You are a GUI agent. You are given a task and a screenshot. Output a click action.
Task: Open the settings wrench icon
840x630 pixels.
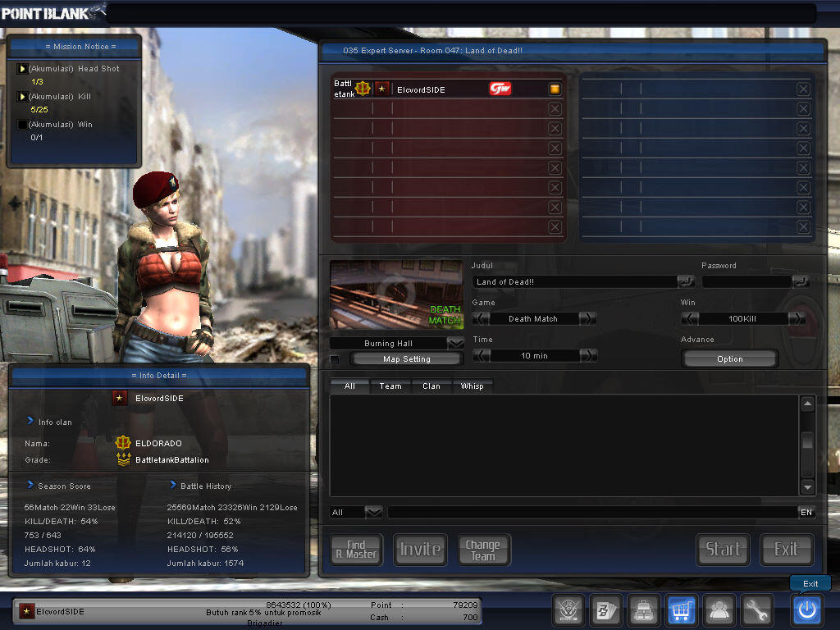pyautogui.click(x=756, y=609)
